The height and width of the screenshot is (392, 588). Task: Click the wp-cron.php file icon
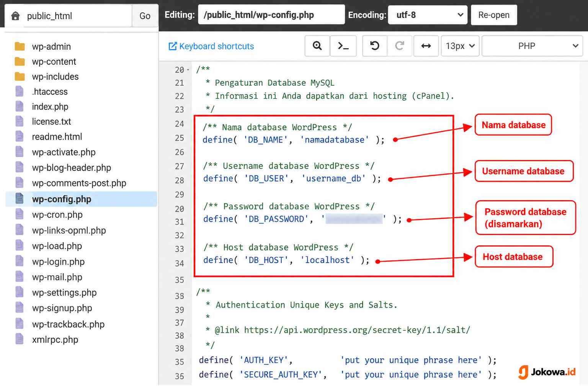pos(20,214)
